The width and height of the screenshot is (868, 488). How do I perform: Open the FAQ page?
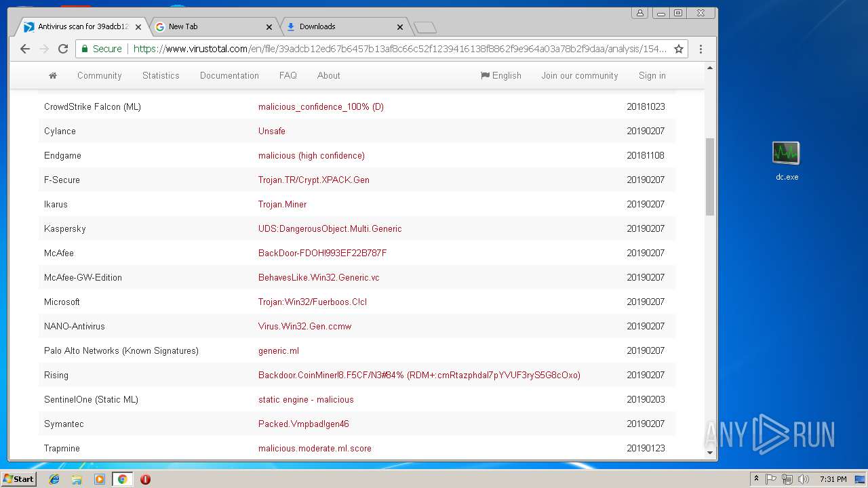288,75
